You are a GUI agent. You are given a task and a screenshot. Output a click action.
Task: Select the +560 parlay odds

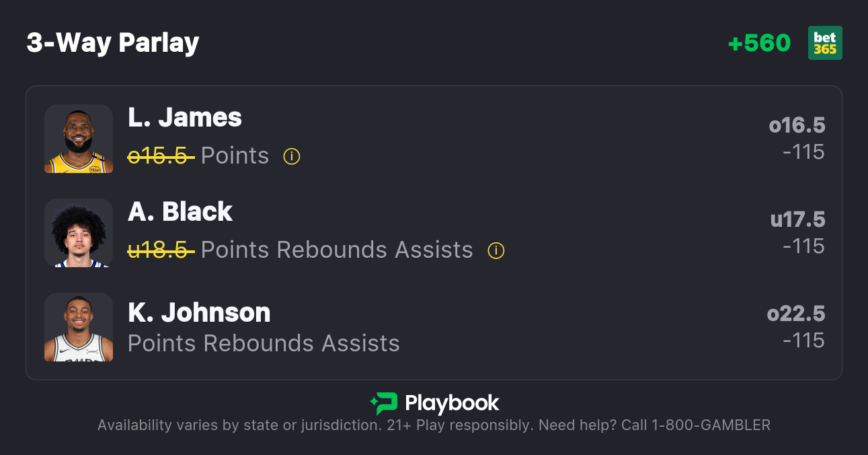(x=759, y=43)
